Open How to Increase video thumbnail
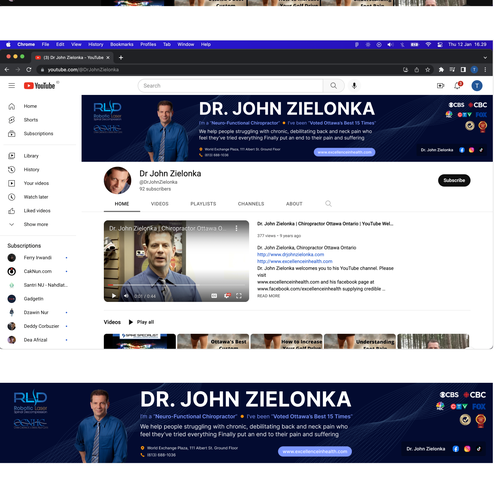The width and height of the screenshot is (500, 500). pyautogui.click(x=286, y=341)
